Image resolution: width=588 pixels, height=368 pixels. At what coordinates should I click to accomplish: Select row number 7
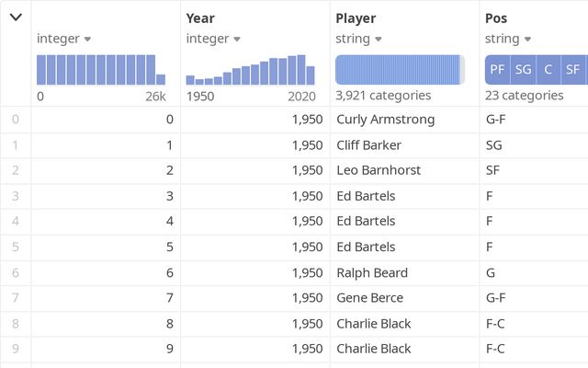pyautogui.click(x=16, y=298)
